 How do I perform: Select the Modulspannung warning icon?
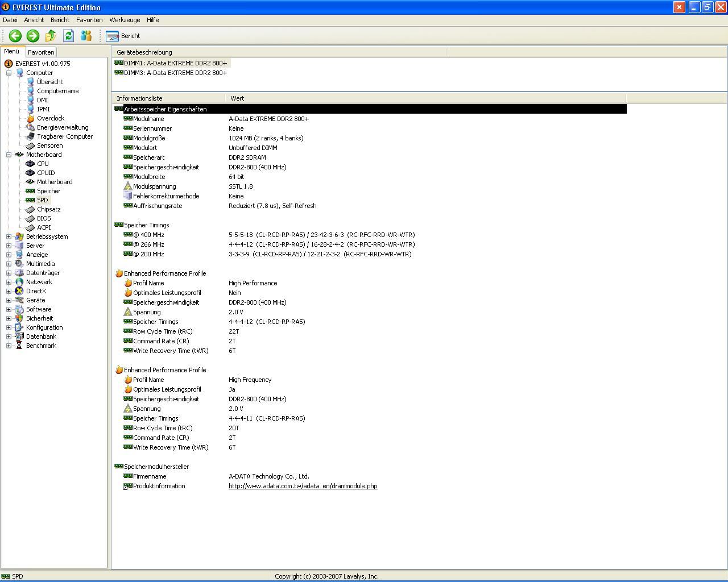tap(128, 186)
